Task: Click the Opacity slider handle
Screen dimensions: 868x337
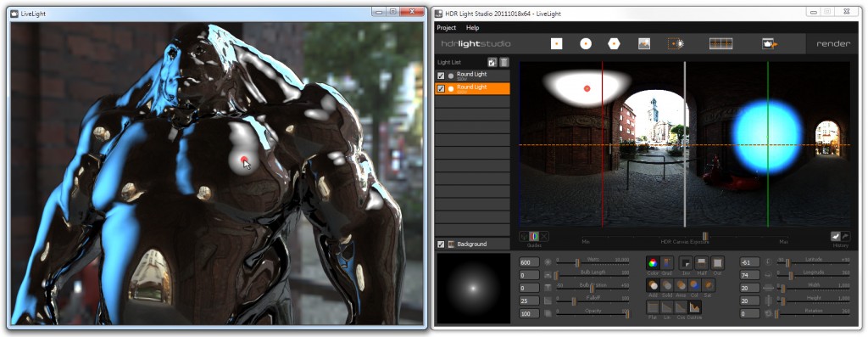Action: pos(626,314)
